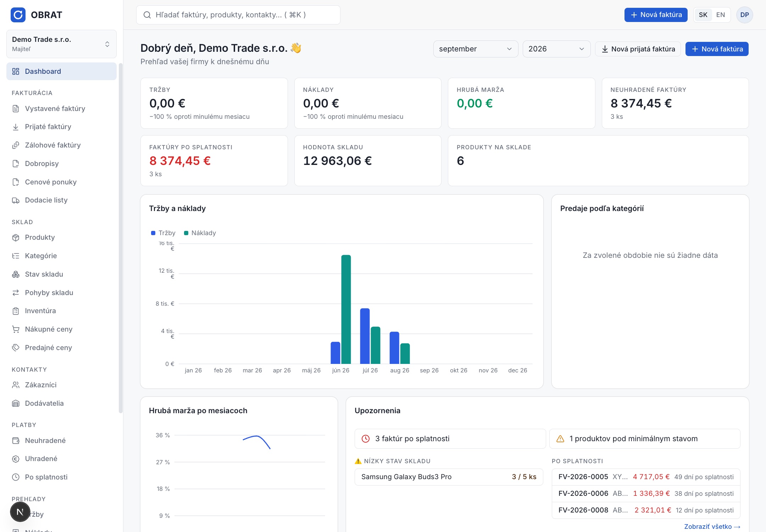Click the Nákupné ceny cart icon

16,329
